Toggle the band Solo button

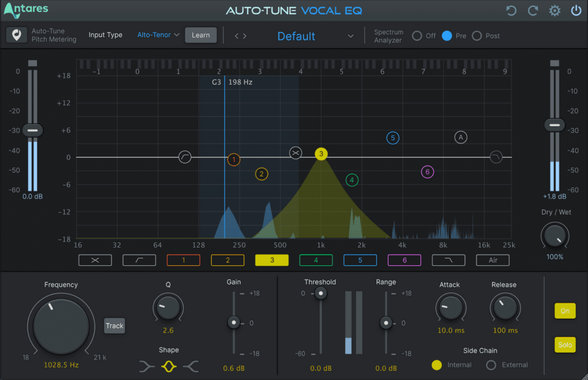coord(565,345)
